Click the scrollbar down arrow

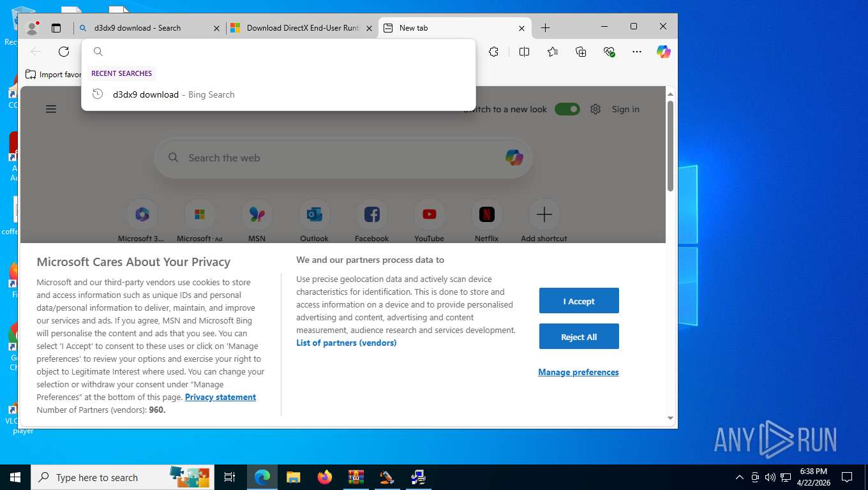coord(670,419)
